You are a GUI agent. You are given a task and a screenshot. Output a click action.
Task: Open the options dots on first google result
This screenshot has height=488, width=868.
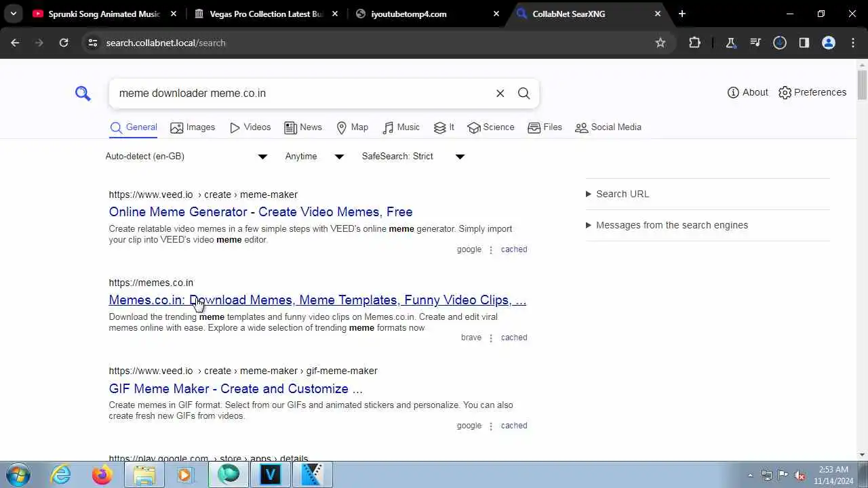click(491, 249)
